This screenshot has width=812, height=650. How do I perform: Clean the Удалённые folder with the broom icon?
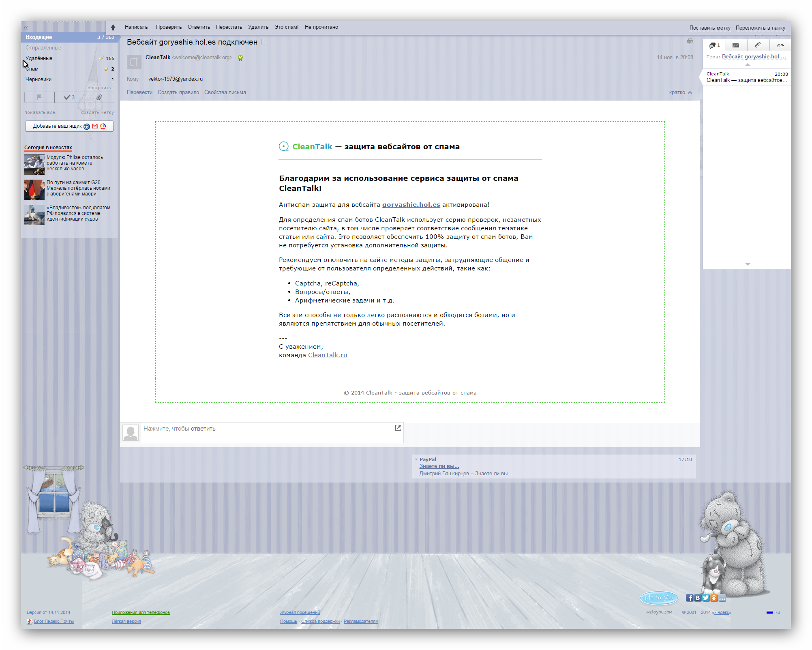(x=101, y=58)
